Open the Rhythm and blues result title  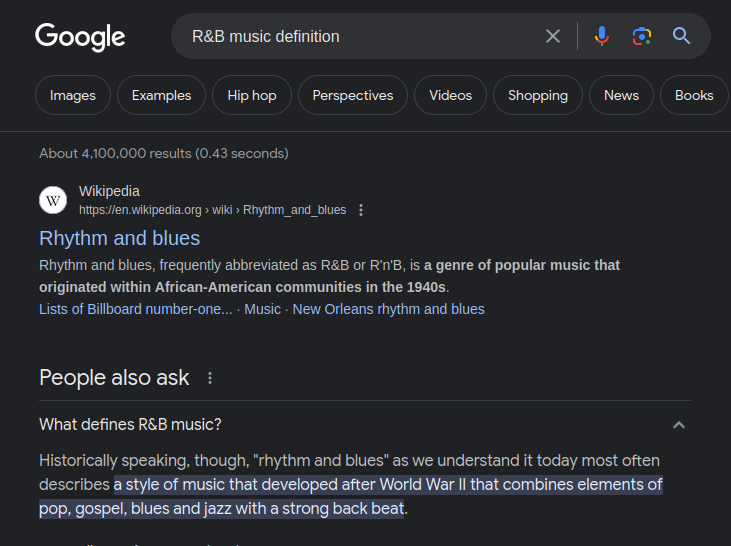(x=119, y=238)
